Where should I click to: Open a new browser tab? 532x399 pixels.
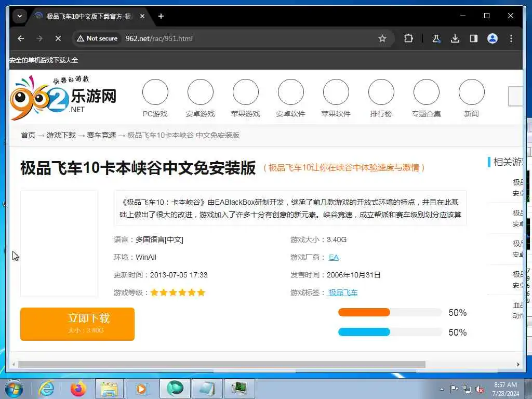(x=161, y=16)
